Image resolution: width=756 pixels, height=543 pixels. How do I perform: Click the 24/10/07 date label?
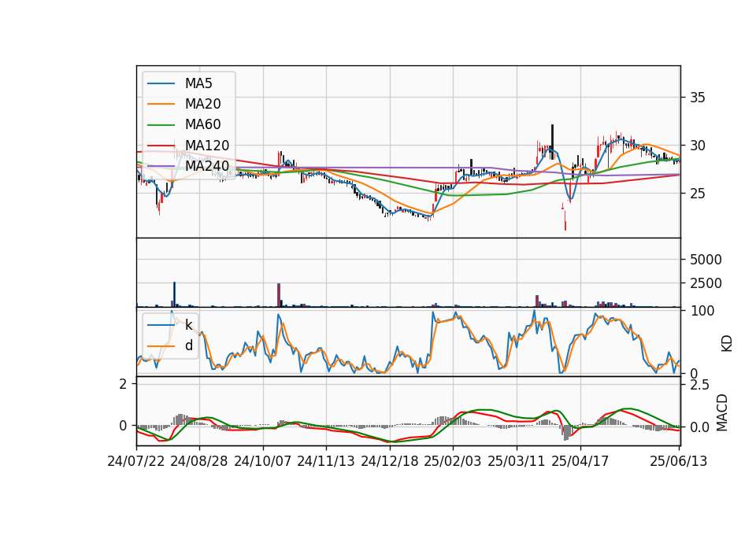[263, 462]
